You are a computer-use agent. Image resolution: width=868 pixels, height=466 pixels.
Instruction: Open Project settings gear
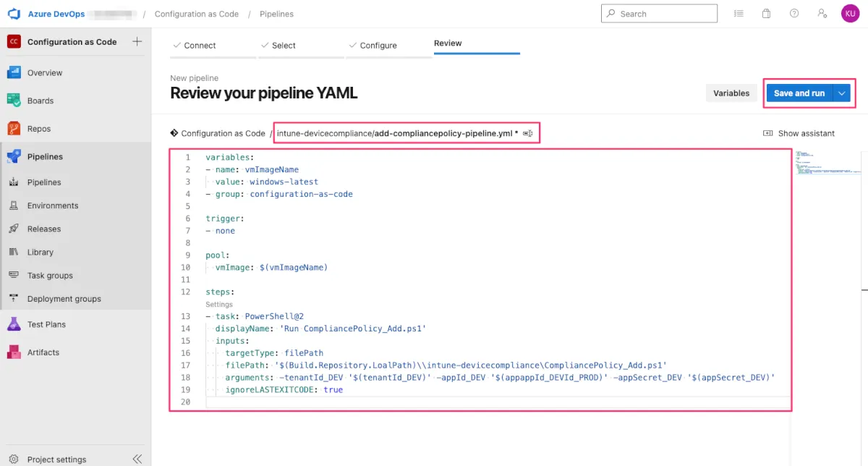14,459
